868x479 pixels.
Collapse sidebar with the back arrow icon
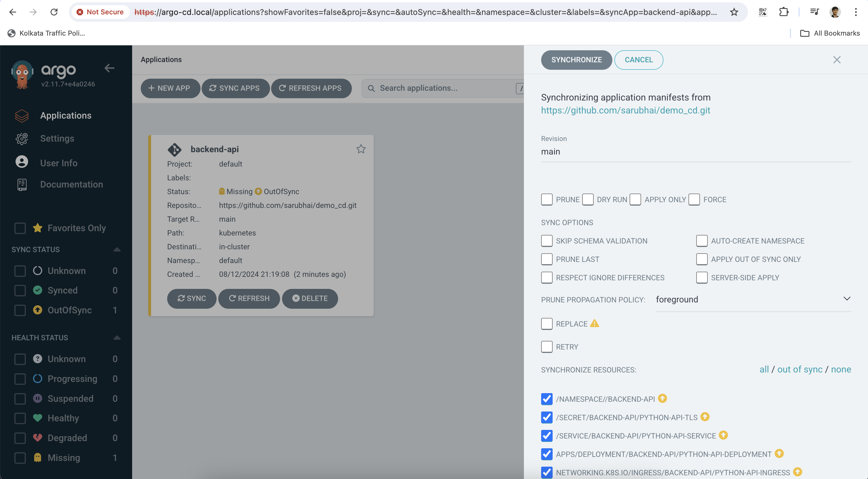pyautogui.click(x=109, y=68)
